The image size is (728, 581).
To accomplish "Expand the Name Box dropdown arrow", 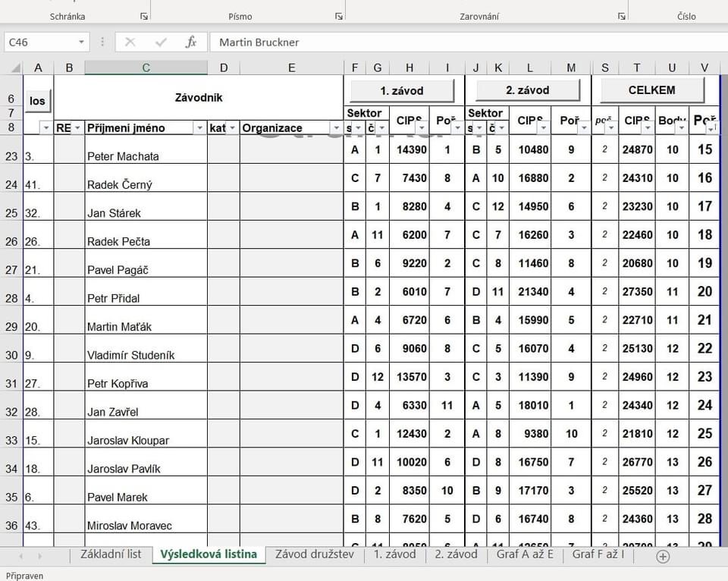I will pos(81,42).
